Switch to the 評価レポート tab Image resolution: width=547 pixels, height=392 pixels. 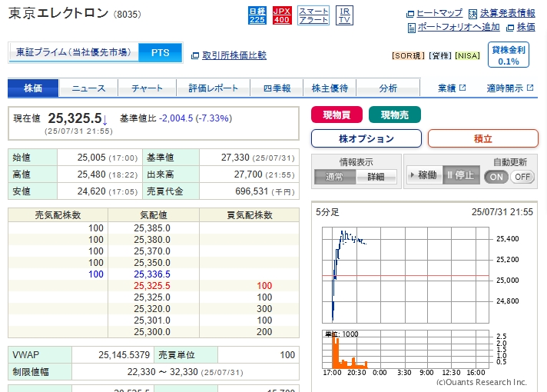213,88
